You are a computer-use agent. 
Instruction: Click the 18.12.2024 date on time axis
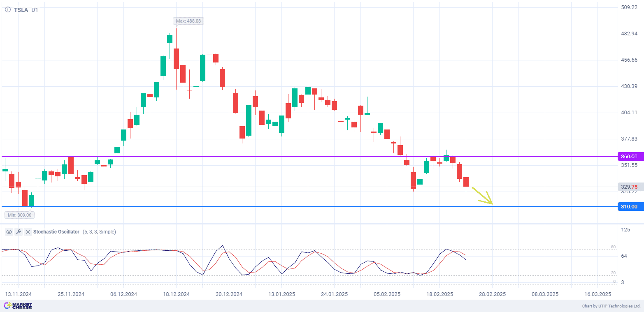176,294
